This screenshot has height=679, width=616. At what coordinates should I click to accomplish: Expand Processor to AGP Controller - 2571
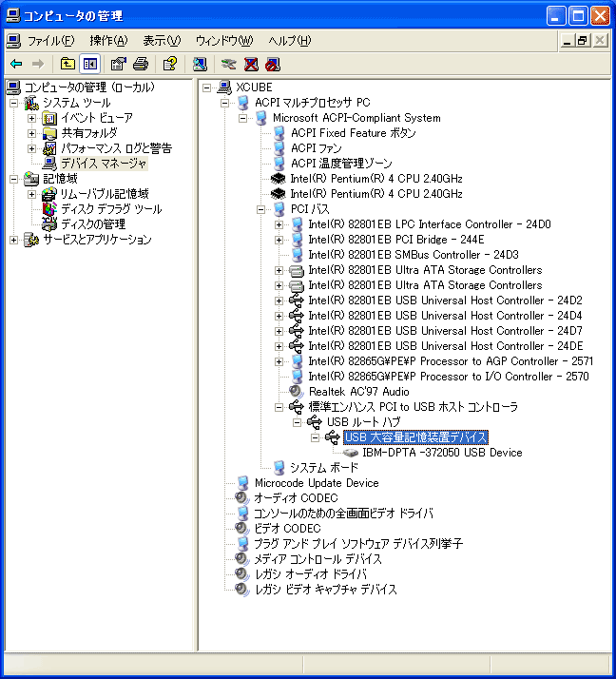coord(279,361)
